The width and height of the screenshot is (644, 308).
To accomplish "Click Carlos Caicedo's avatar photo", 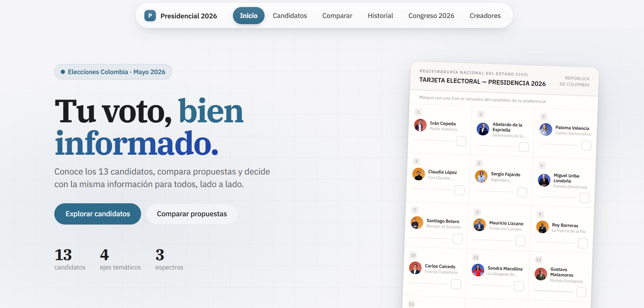I will coord(415,268).
